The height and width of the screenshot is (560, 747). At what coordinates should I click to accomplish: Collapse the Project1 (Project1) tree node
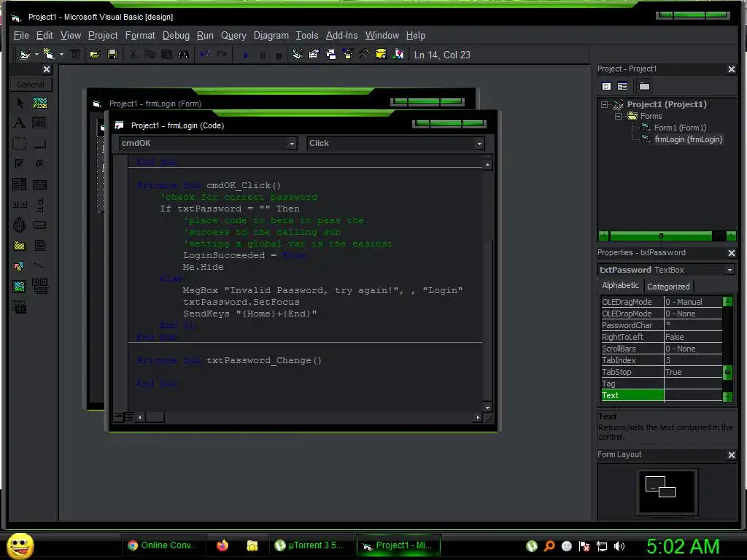605,104
